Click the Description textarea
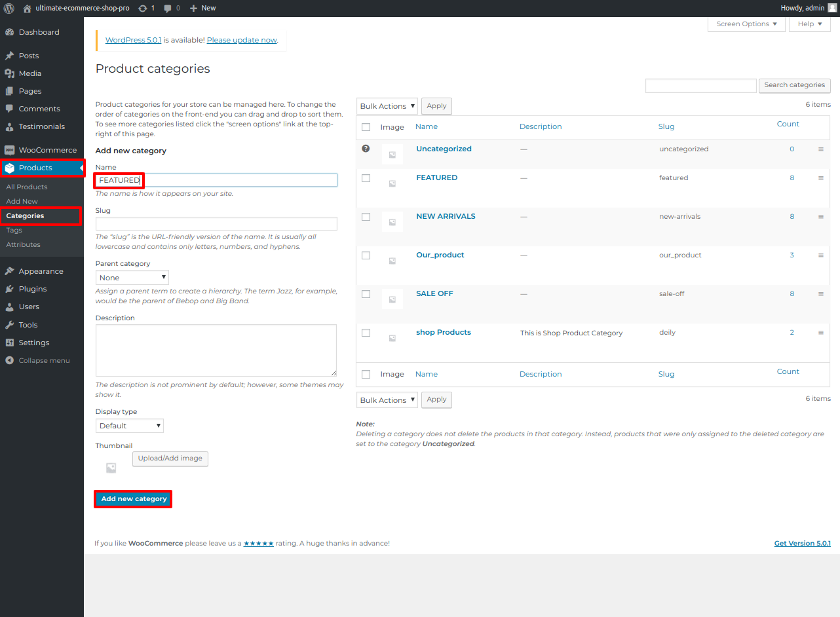Image resolution: width=840 pixels, height=617 pixels. coord(216,350)
